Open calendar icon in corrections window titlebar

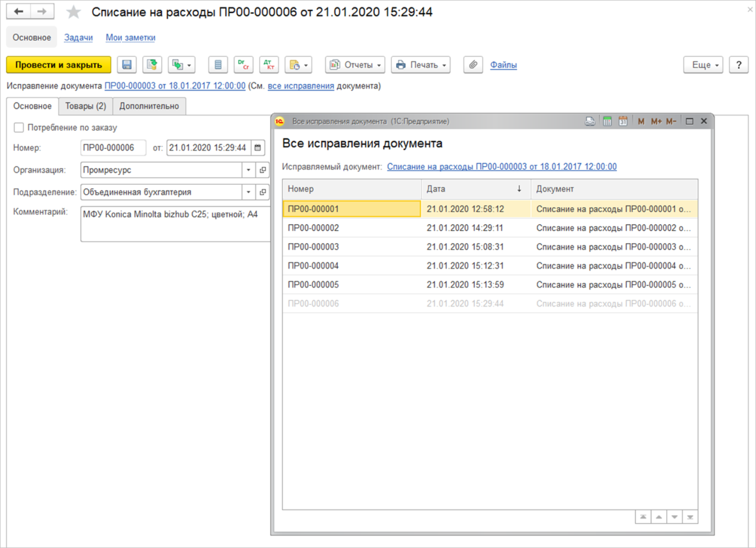[x=623, y=121]
